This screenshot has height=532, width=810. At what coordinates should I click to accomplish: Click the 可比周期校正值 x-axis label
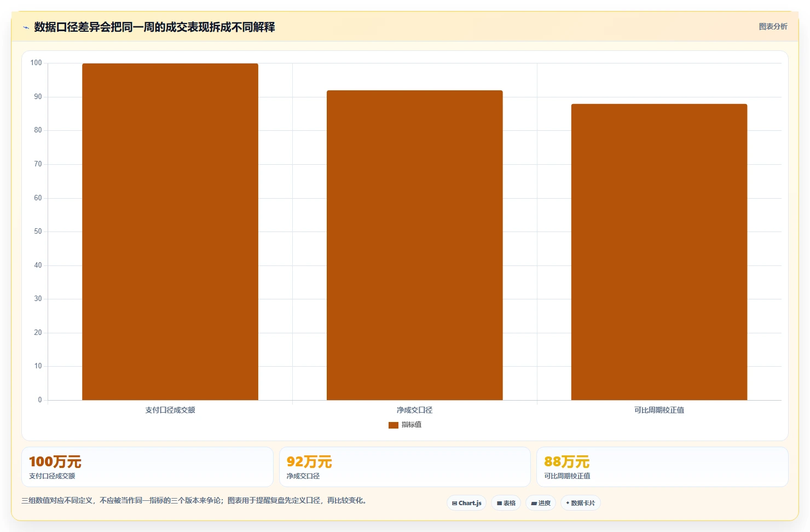tap(659, 410)
